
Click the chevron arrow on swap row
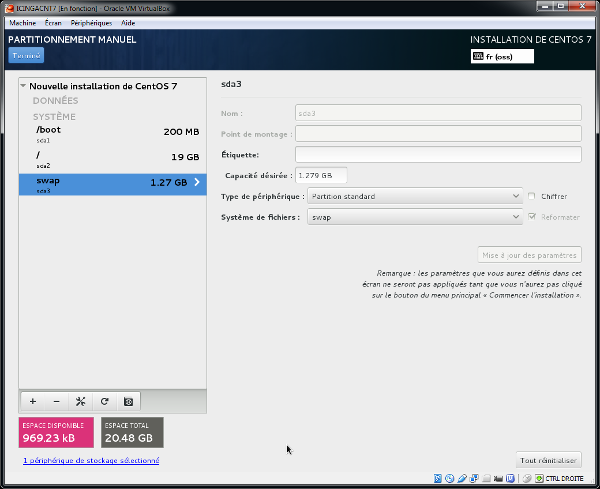pos(197,182)
